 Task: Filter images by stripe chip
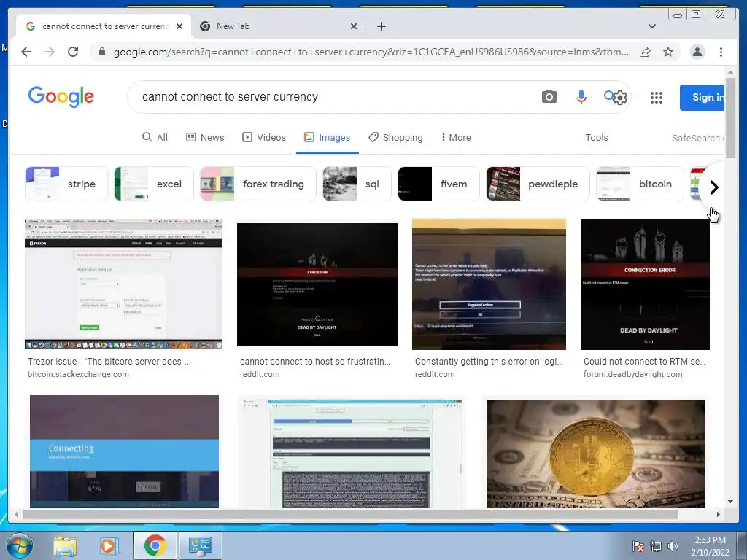point(66,184)
